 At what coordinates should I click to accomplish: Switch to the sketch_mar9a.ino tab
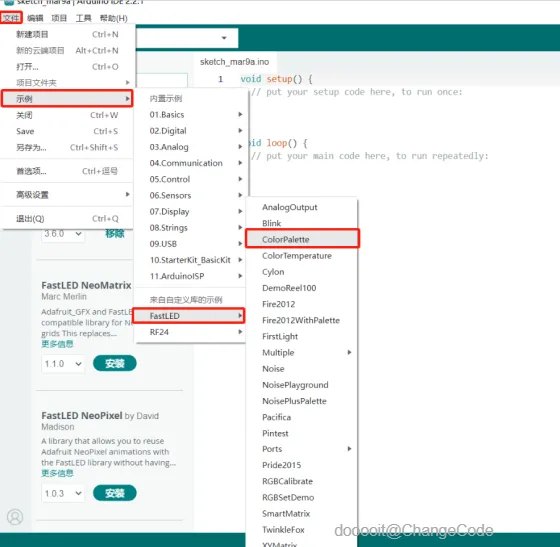234,62
